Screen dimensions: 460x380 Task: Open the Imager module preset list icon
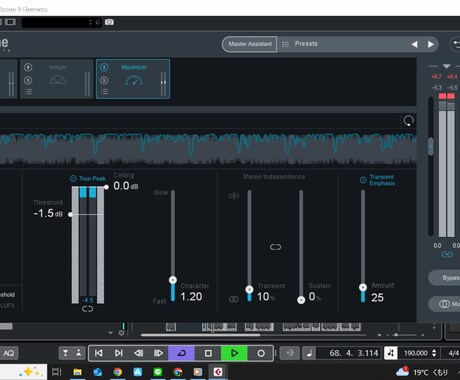[x=28, y=92]
